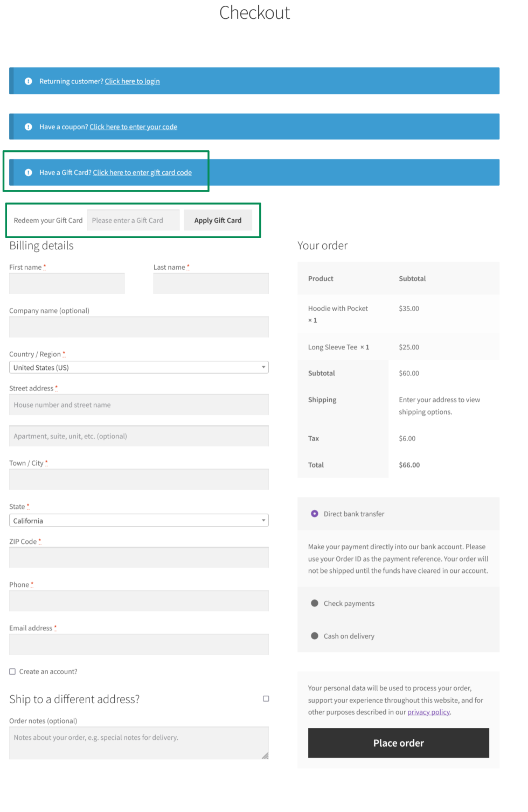
Task: Select Direct bank transfer payment method
Action: click(x=315, y=514)
